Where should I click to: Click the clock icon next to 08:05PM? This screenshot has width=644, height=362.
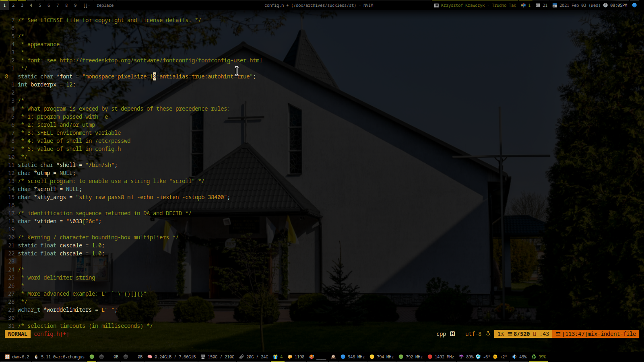pyautogui.click(x=605, y=5)
